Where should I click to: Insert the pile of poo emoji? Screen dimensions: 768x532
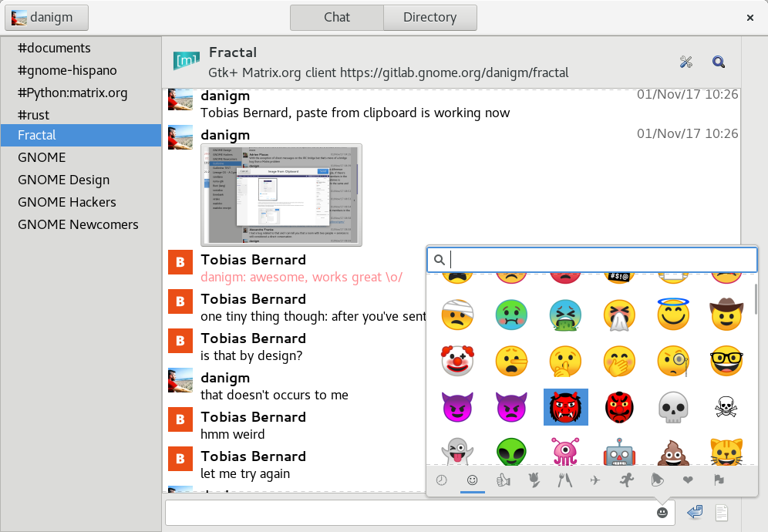672,453
